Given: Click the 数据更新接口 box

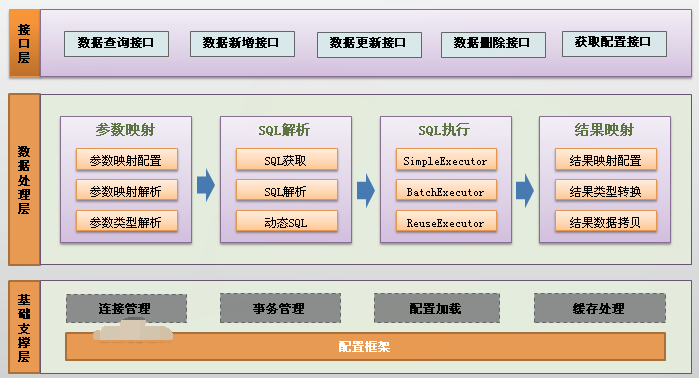Looking at the screenshot, I should (x=369, y=45).
